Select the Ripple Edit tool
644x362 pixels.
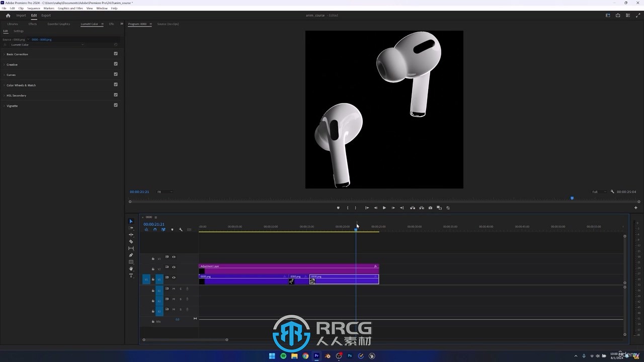point(131,235)
